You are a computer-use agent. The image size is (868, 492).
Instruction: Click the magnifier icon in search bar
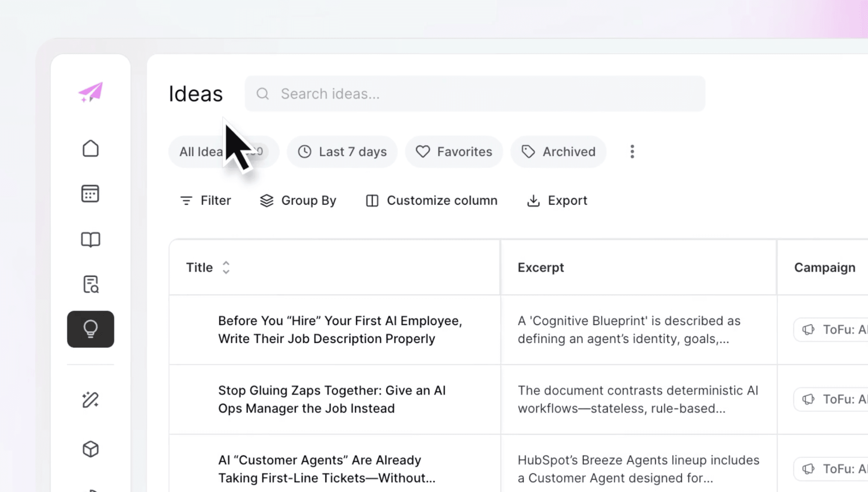pyautogui.click(x=262, y=93)
